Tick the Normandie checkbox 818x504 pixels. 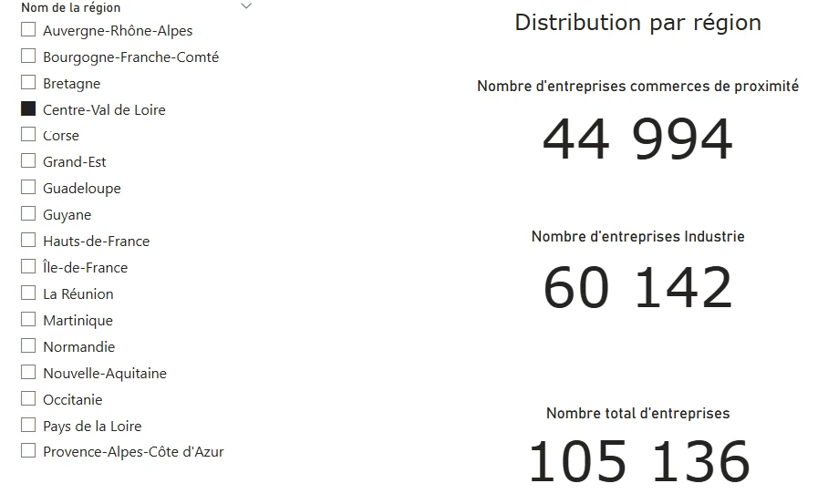click(x=28, y=346)
